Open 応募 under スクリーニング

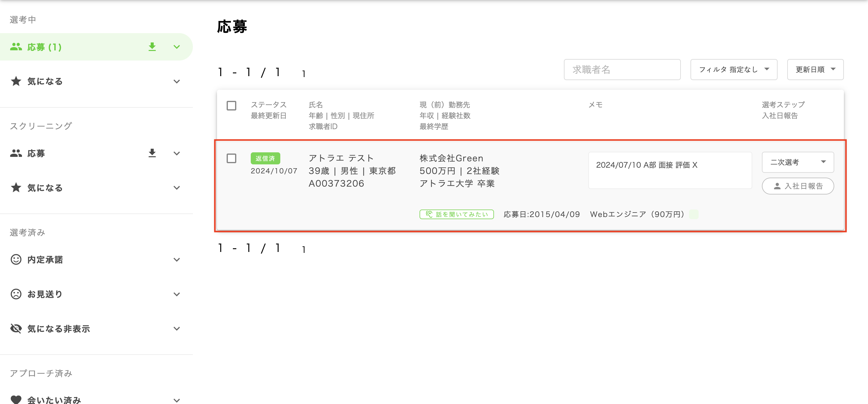pos(36,154)
